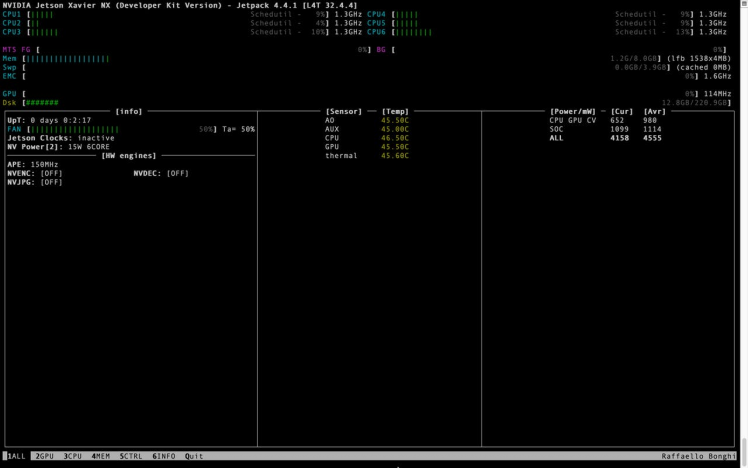Open the 5CTRL control tab
The height and width of the screenshot is (468, 748).
[x=131, y=456]
